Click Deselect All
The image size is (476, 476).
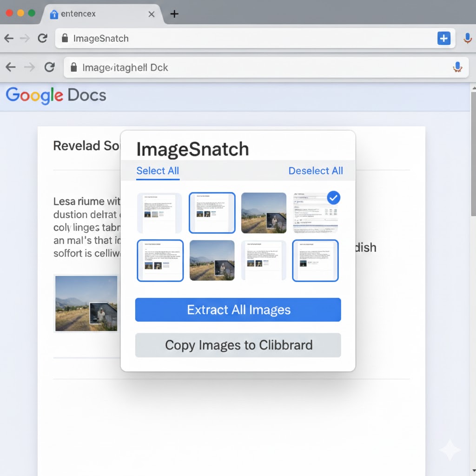(x=316, y=171)
